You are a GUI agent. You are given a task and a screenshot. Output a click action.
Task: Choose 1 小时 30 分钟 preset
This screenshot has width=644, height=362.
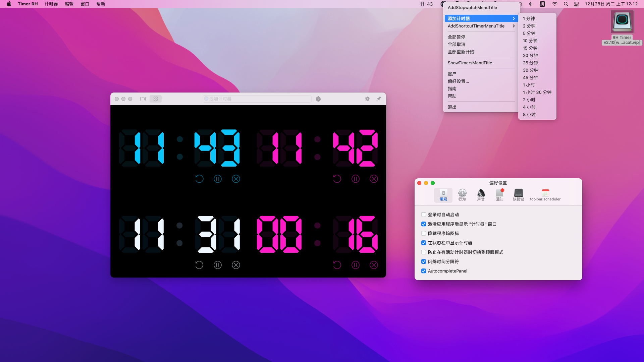537,93
